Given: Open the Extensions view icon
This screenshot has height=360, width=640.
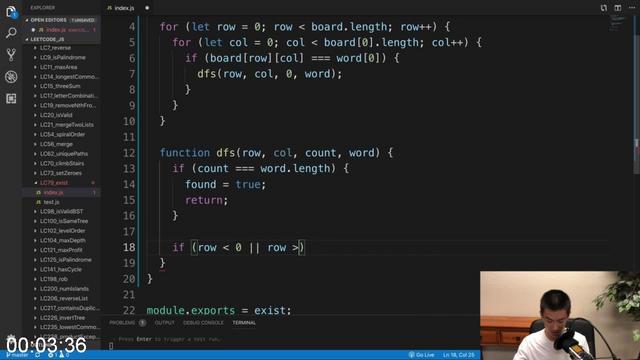Looking at the screenshot, I should click(11, 98).
